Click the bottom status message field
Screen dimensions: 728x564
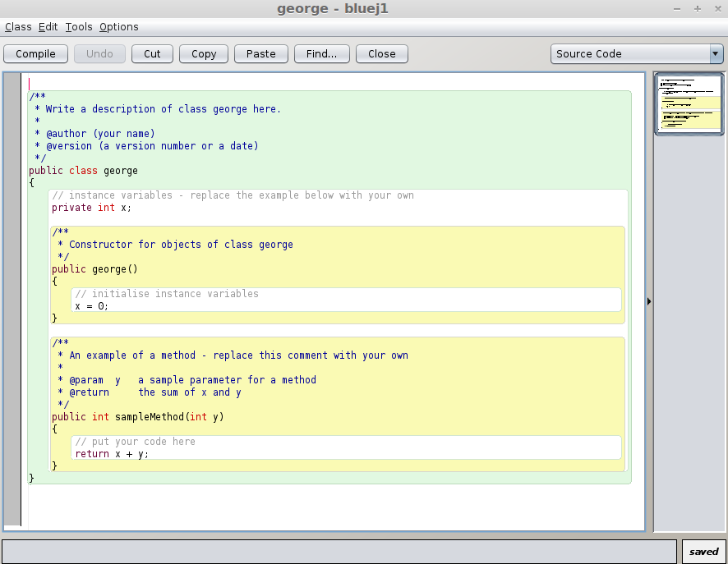tap(339, 552)
